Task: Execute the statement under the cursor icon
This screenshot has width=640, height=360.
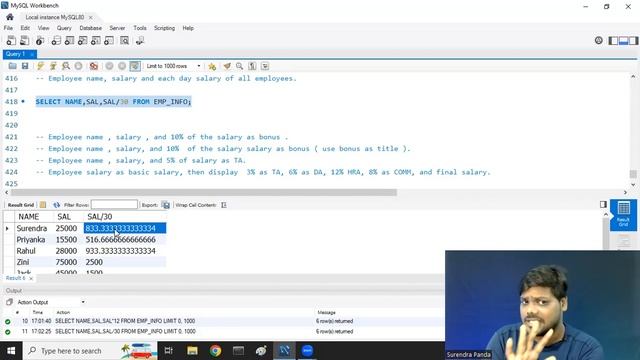Action: 53,66
